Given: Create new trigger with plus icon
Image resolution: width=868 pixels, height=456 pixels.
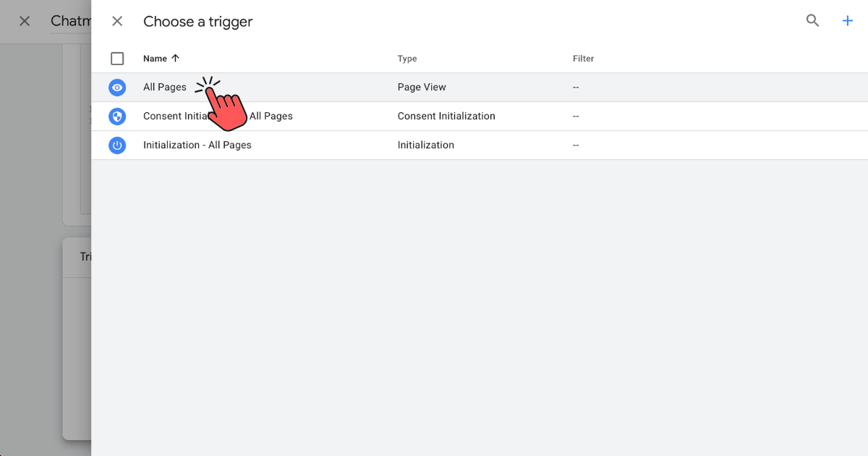Looking at the screenshot, I should [847, 21].
